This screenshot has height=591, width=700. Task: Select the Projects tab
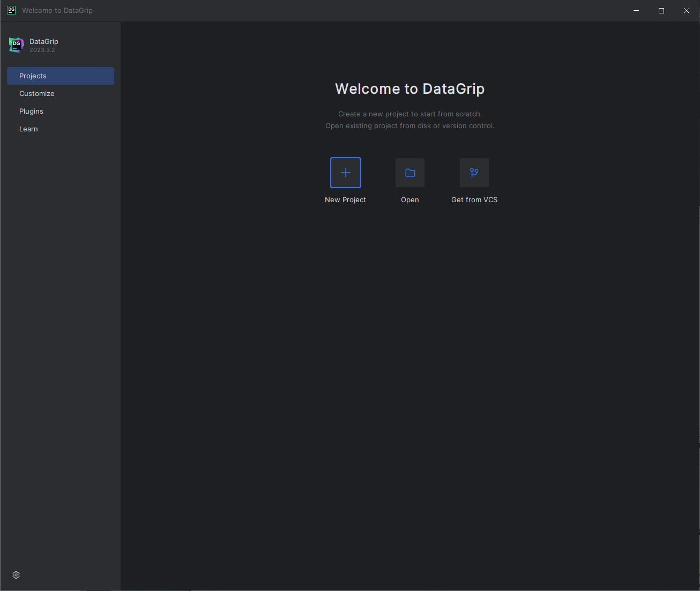point(61,76)
